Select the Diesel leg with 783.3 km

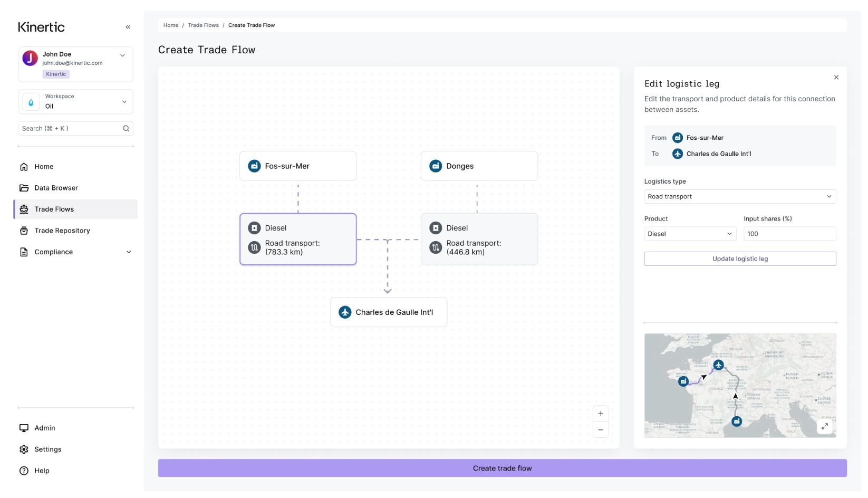298,239
